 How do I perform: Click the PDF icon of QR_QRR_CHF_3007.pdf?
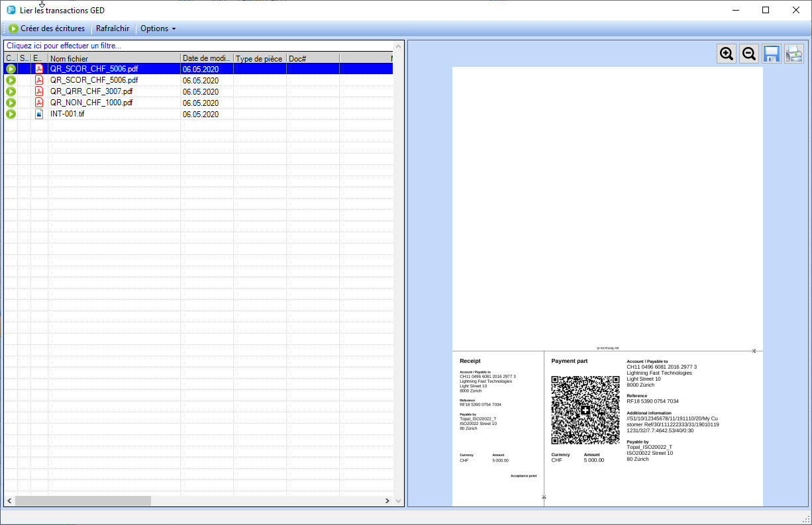(39, 91)
